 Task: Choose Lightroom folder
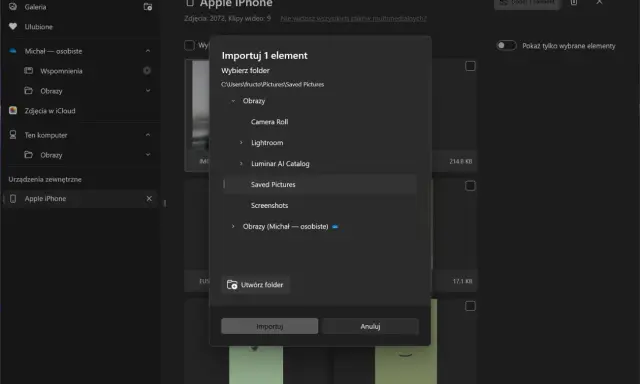(x=267, y=143)
